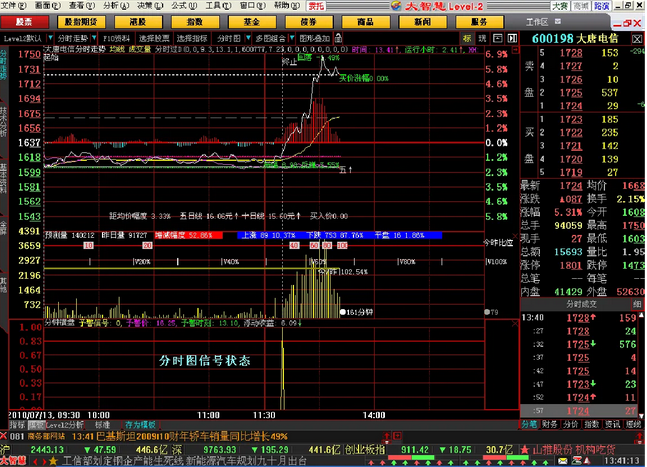Open the 文件 menu
This screenshot has height=467, width=647.
[13, 5]
